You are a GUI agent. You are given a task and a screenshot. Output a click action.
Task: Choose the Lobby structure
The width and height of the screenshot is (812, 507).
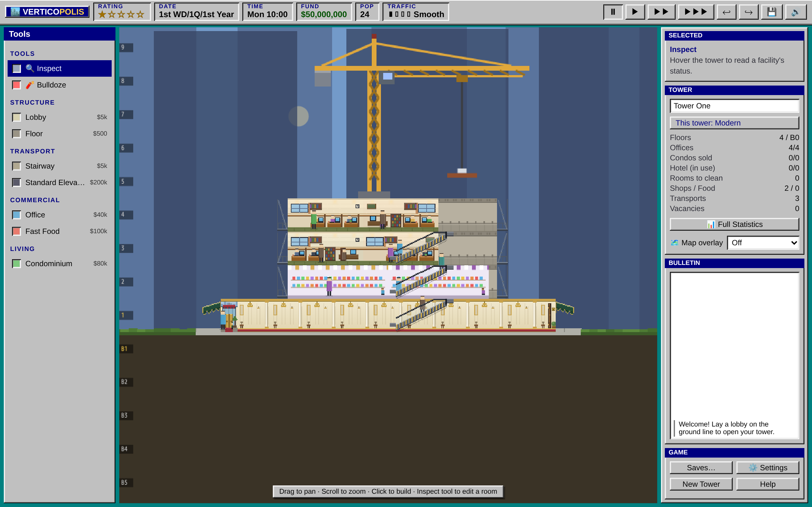(59, 117)
